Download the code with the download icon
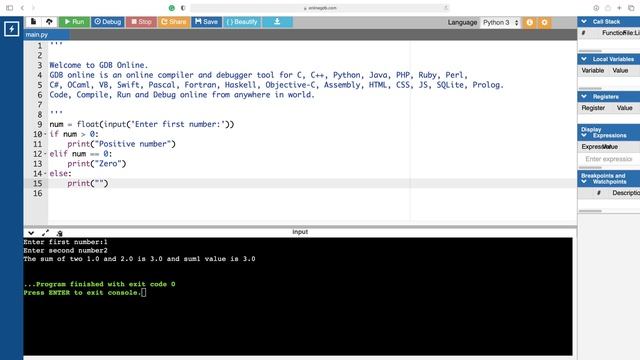The height and width of the screenshot is (360, 640). tap(277, 22)
